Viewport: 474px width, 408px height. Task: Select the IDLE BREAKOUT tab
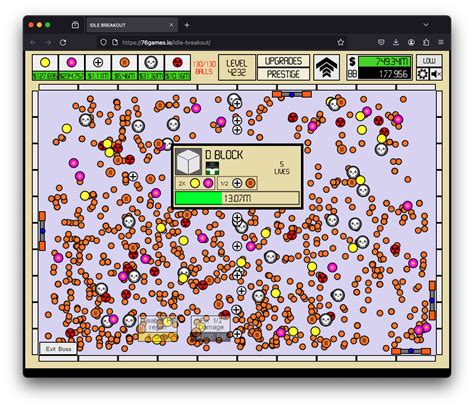(x=132, y=25)
